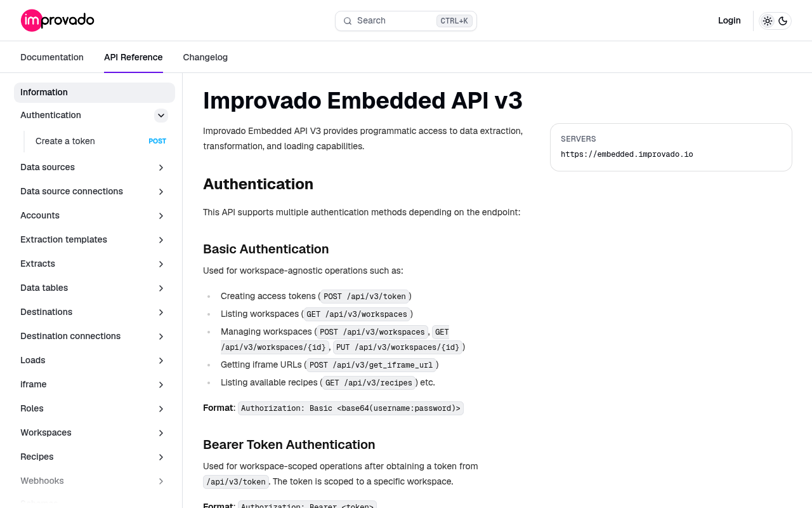Open the Workspaces sidebar item

click(x=46, y=432)
